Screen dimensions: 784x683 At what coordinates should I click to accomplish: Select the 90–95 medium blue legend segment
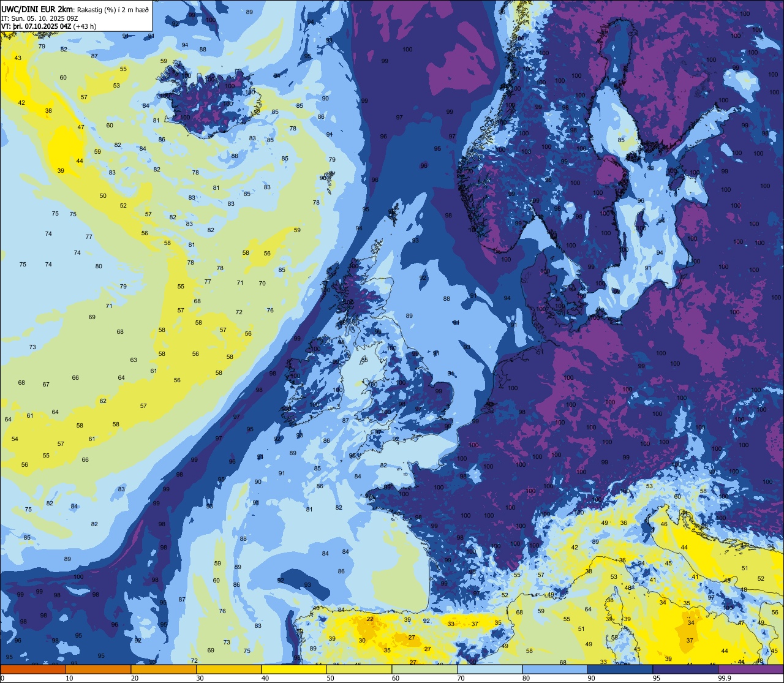[620, 670]
